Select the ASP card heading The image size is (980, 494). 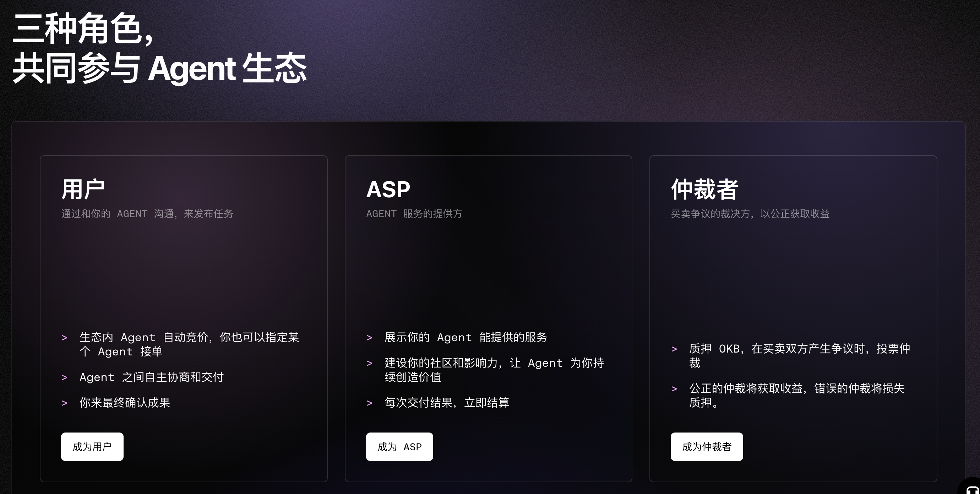pyautogui.click(x=388, y=189)
